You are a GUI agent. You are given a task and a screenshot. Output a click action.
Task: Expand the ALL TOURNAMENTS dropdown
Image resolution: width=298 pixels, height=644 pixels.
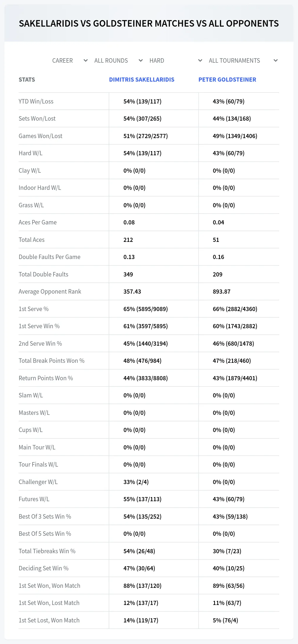click(x=243, y=61)
